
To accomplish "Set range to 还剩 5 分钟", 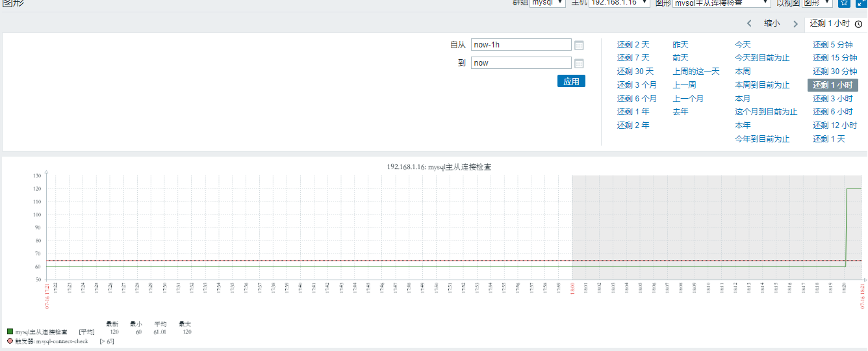I will (833, 45).
